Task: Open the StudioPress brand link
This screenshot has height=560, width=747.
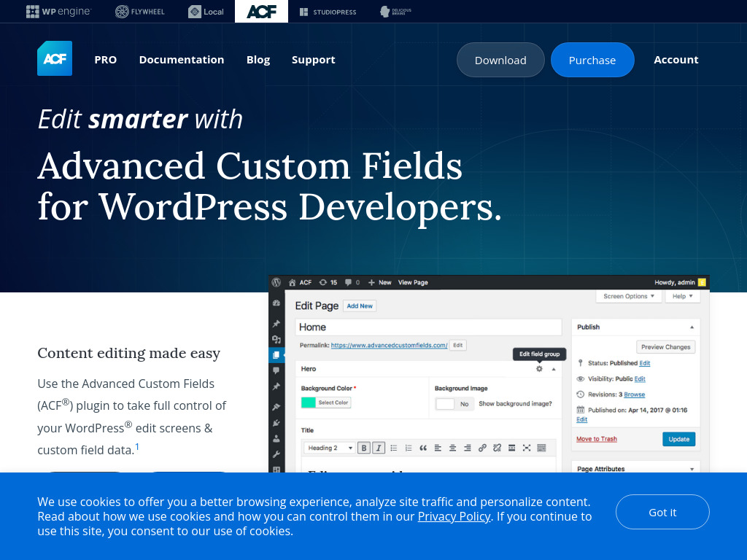Action: point(328,12)
